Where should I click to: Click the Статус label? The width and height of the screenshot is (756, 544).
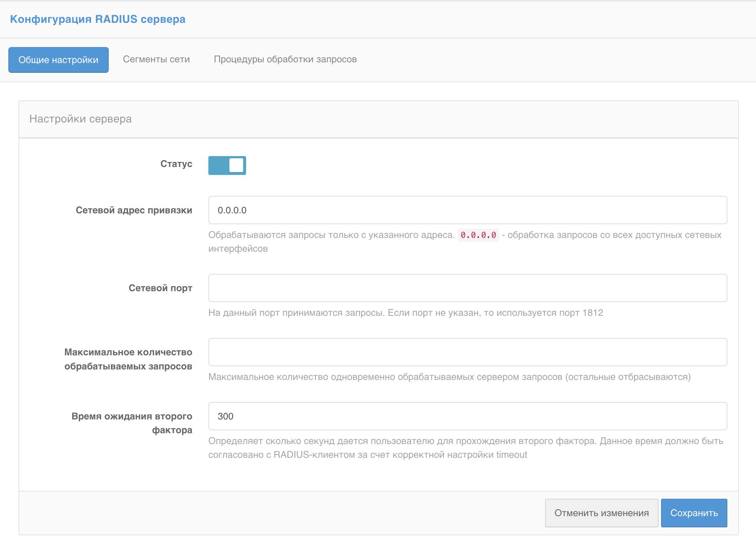[176, 164]
